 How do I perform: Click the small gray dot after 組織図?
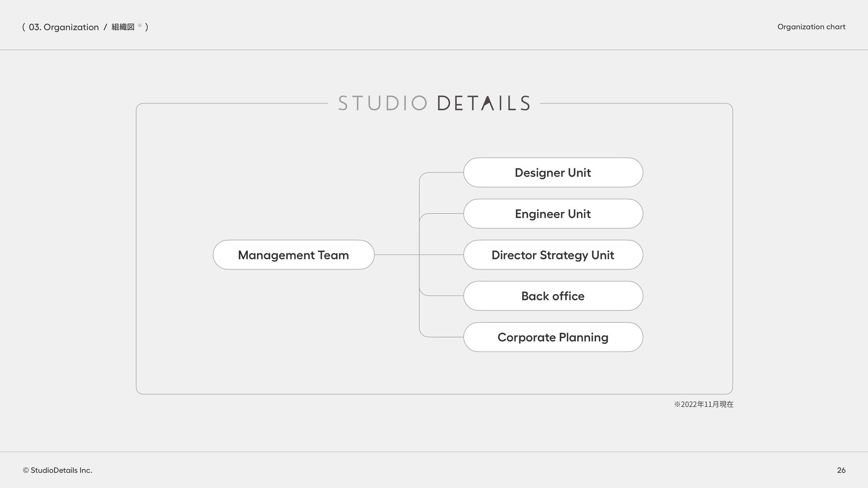140,25
